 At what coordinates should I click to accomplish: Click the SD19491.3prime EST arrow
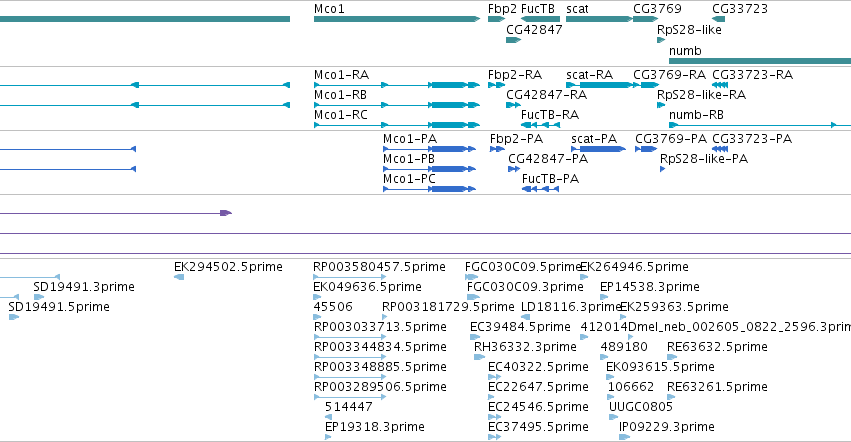(39, 297)
